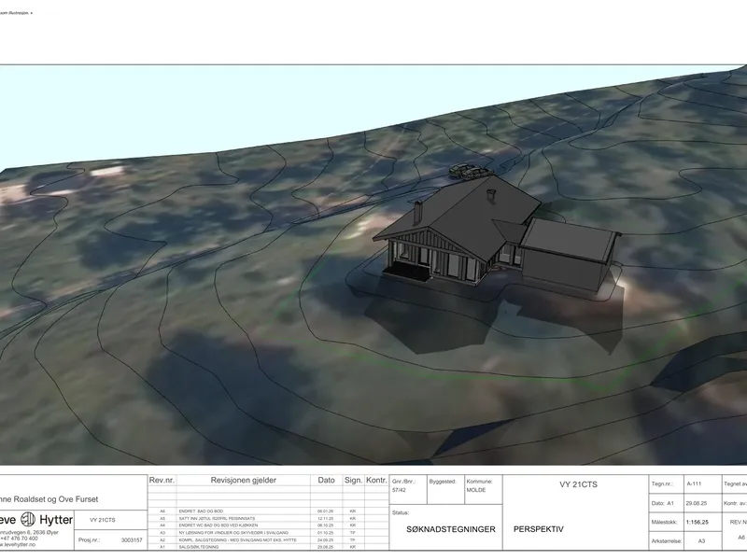The height and width of the screenshot is (560, 747).
Task: Click revision row "KOMPL. SALGSTEGNING - MED SVALGANG MOT EKS. HYTTE"
Action: pos(238,540)
